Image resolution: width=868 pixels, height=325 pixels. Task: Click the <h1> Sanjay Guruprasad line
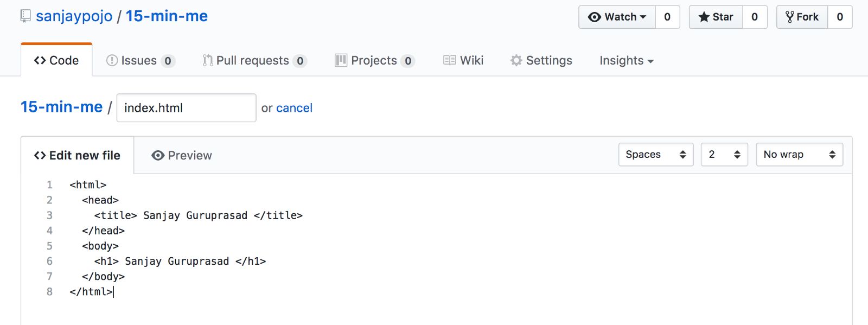pyautogui.click(x=180, y=261)
